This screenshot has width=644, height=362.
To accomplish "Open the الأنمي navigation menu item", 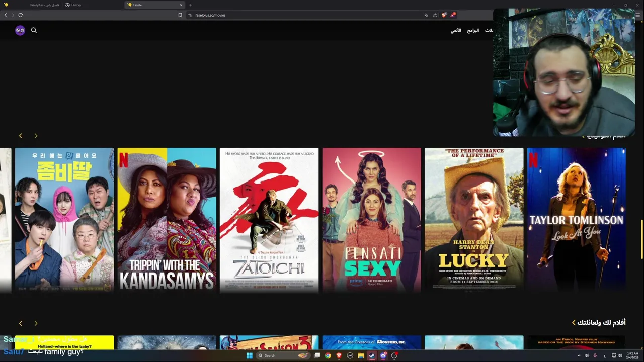I will click(456, 31).
